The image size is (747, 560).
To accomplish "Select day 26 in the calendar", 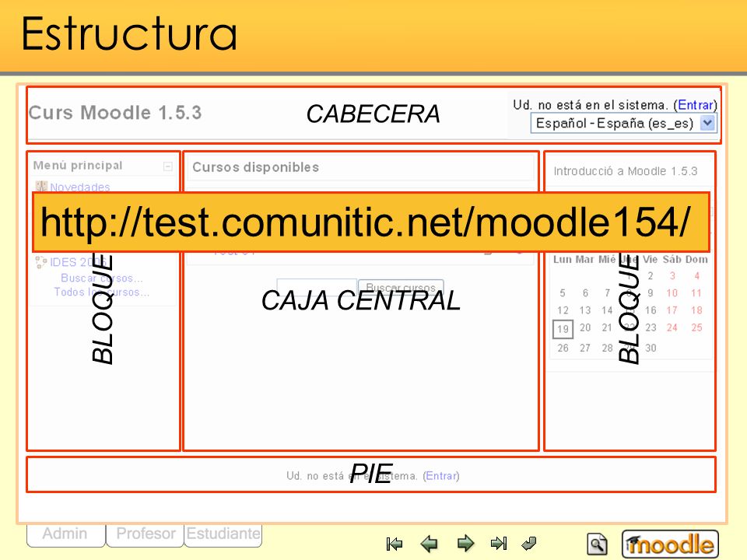I will tap(563, 348).
